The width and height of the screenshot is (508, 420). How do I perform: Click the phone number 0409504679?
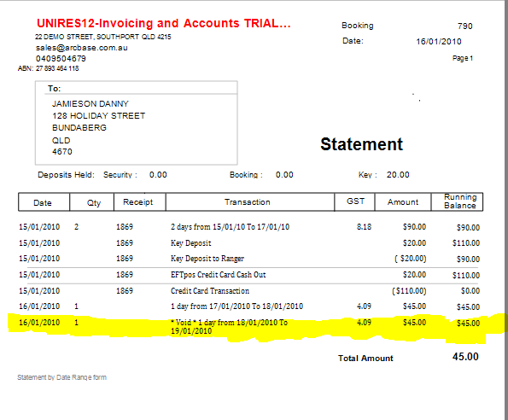click(61, 59)
